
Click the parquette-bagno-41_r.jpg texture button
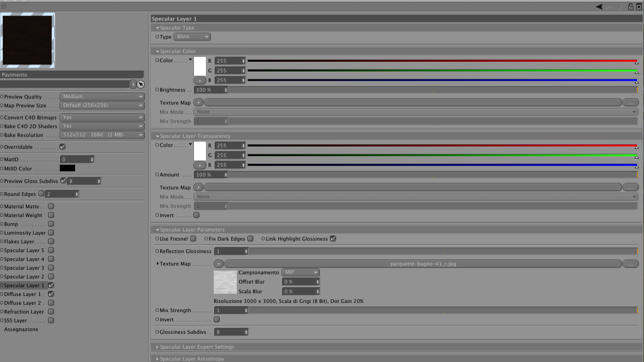(423, 264)
